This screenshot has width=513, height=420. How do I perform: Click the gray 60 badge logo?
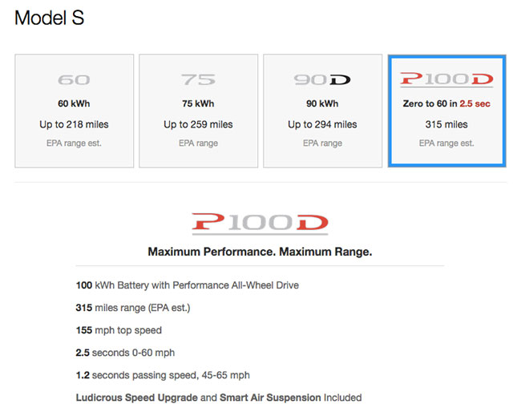[74, 80]
